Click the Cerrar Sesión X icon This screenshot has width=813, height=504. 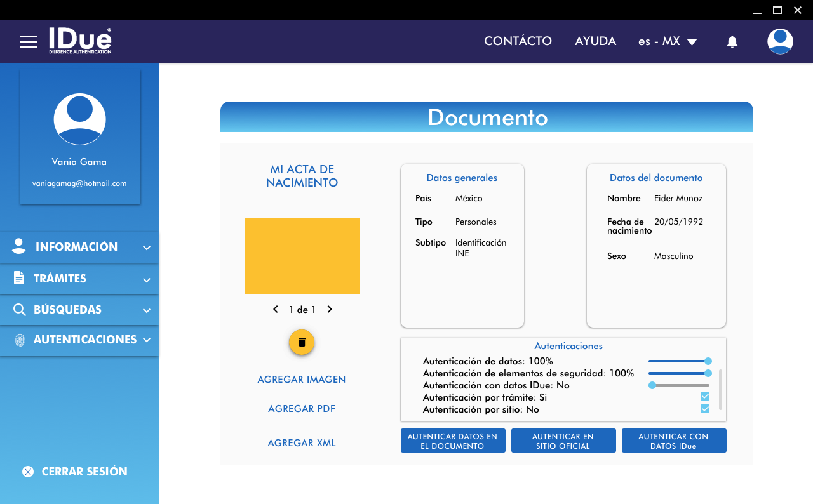28,472
